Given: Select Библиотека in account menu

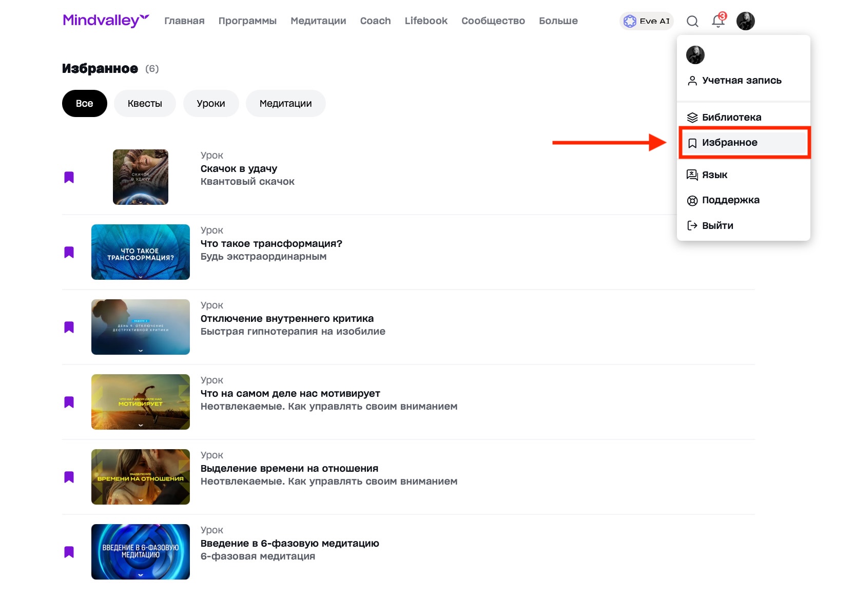Looking at the screenshot, I should pyautogui.click(x=731, y=118).
